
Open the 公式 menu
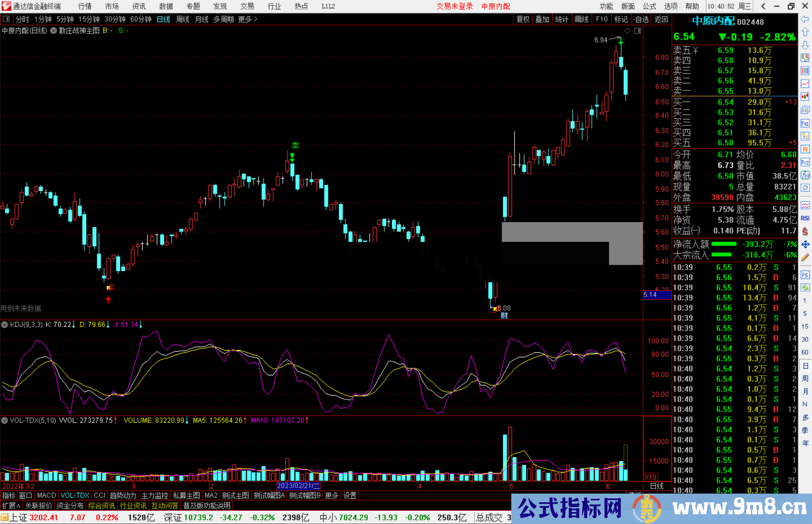click(649, 6)
